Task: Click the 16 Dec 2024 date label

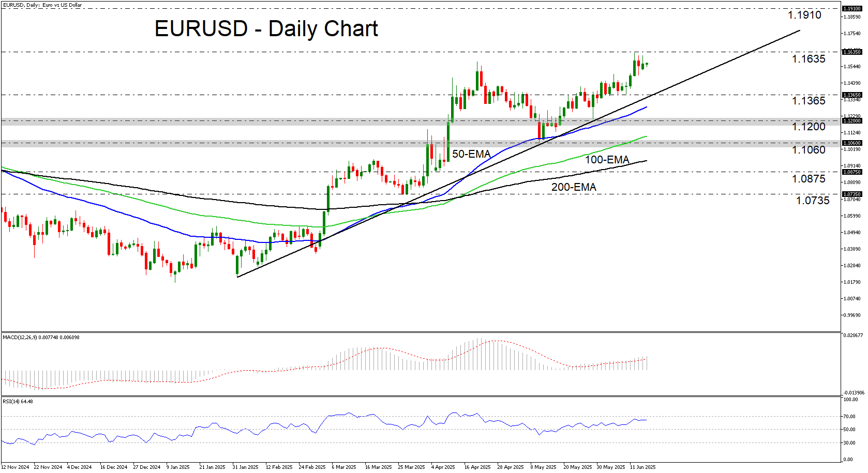Action: 113,467
